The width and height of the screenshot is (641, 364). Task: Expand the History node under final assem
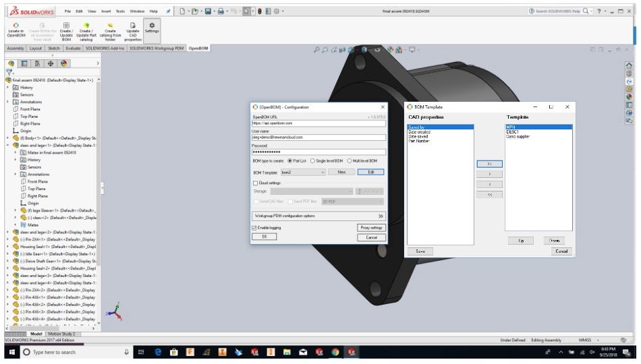8,88
